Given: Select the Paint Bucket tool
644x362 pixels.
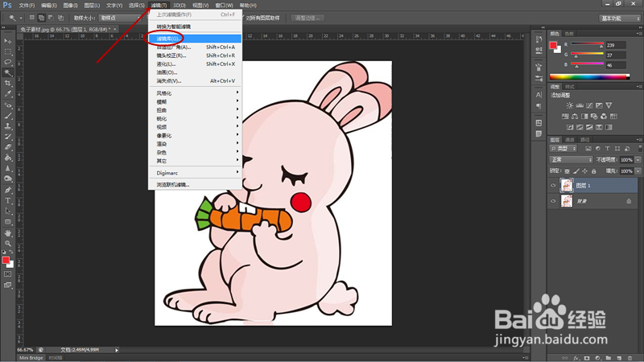Looking at the screenshot, I should (x=8, y=158).
